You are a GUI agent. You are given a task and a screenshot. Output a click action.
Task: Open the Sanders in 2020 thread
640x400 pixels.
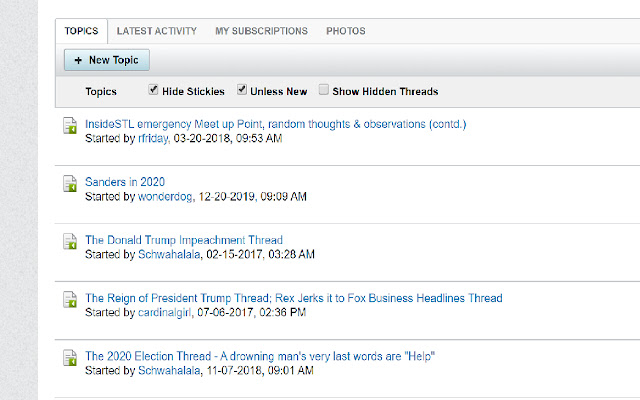click(x=125, y=182)
